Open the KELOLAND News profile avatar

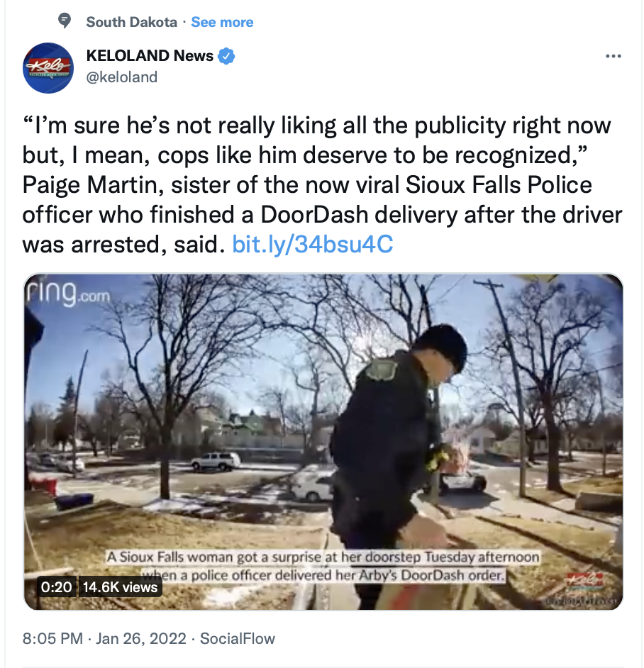tap(48, 68)
